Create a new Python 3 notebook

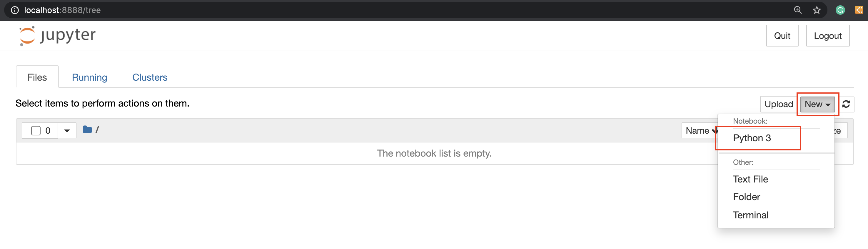752,138
